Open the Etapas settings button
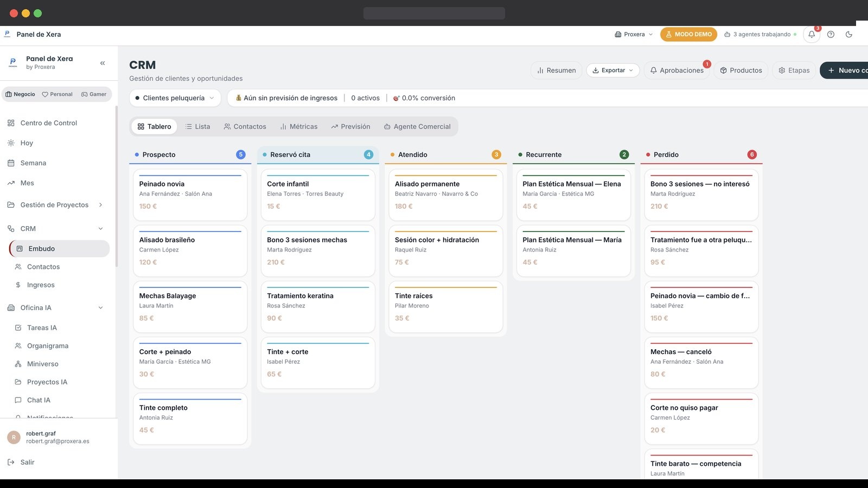This screenshot has height=488, width=868. (x=794, y=70)
